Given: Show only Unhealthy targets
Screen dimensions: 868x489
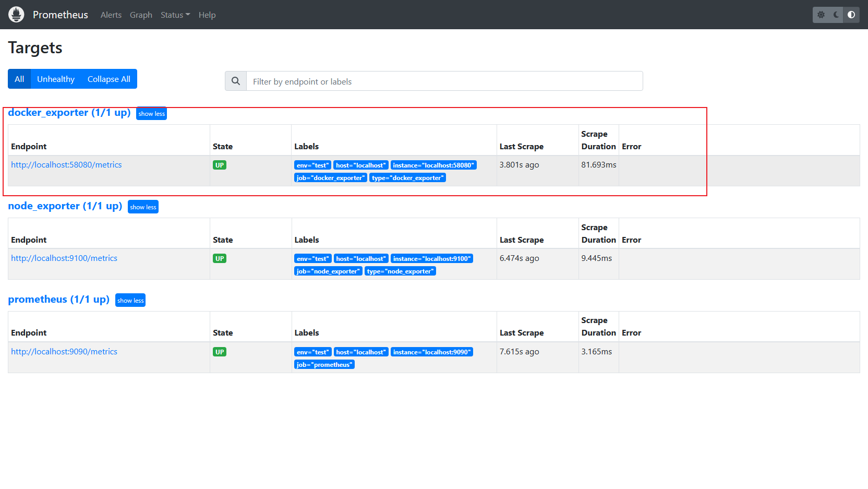Looking at the screenshot, I should [56, 79].
